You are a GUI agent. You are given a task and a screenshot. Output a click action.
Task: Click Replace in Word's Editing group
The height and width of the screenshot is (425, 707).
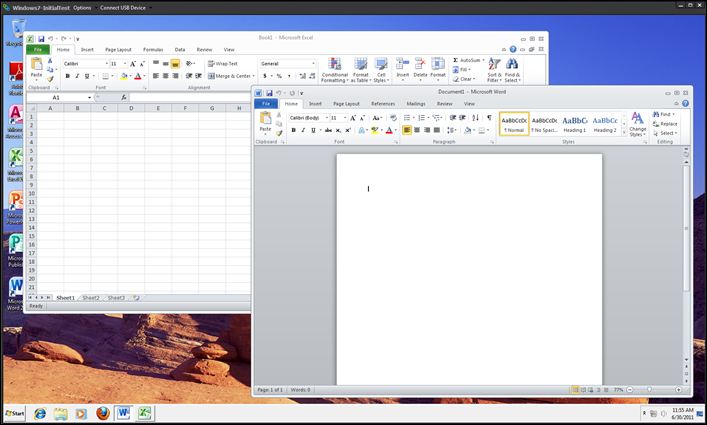pyautogui.click(x=667, y=124)
